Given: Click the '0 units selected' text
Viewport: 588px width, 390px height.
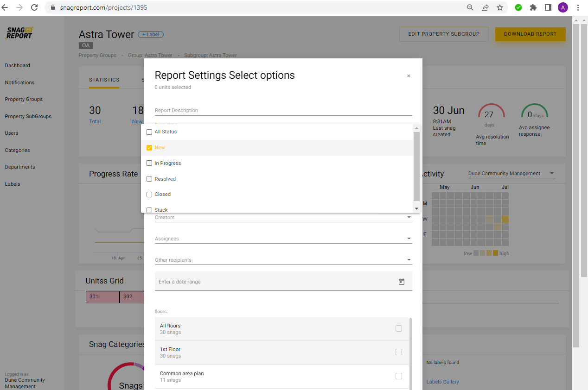Looking at the screenshot, I should point(173,87).
